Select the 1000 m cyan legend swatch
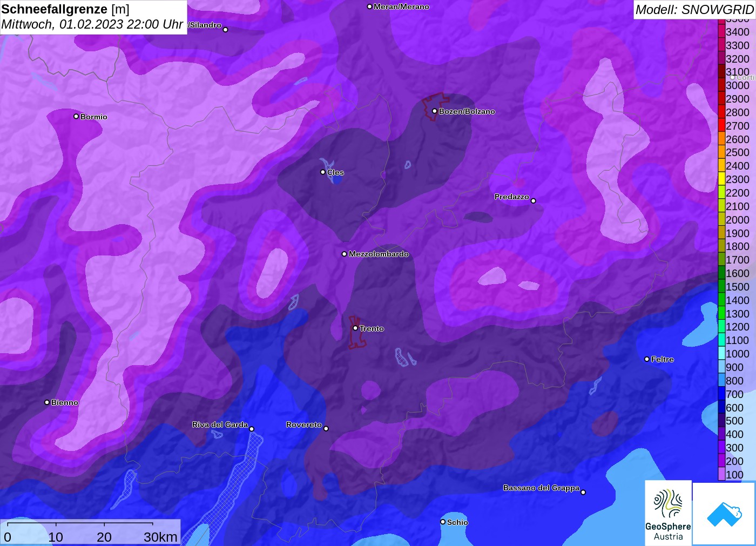 click(721, 353)
